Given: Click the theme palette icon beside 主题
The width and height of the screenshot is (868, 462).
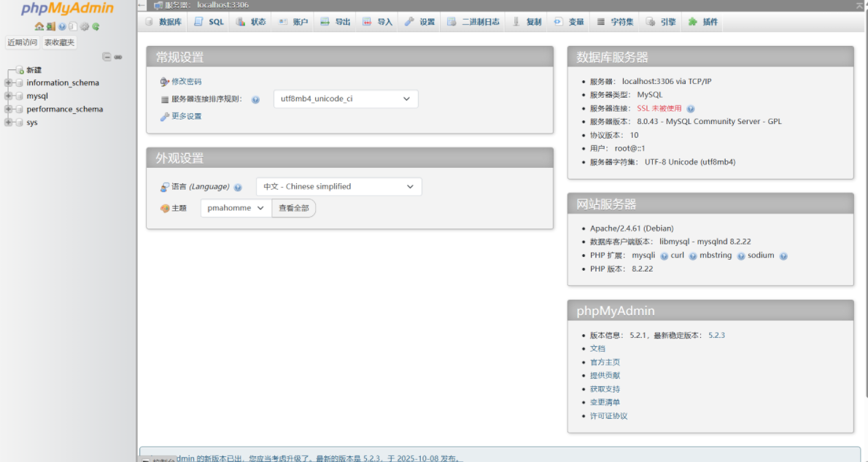Looking at the screenshot, I should click(x=164, y=209).
